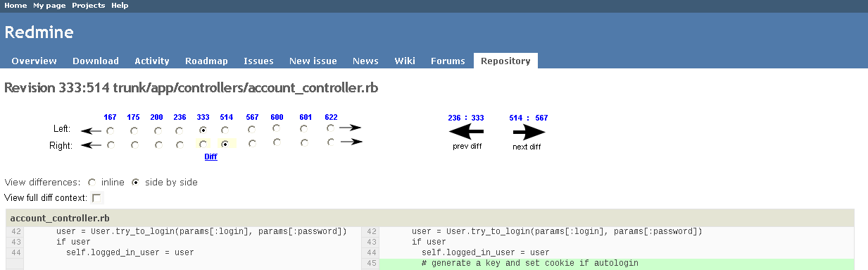Choose the side by side view option
Image resolution: width=868 pixels, height=270 pixels.
coord(136,182)
